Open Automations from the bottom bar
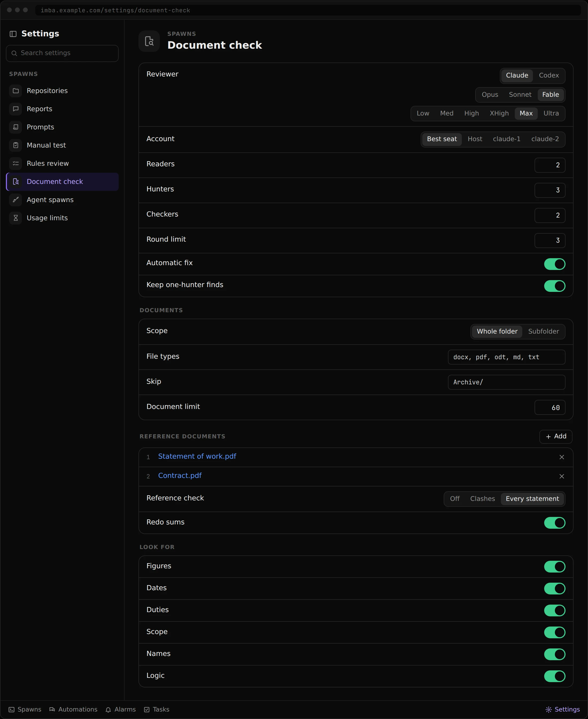Image resolution: width=588 pixels, height=719 pixels. click(73, 710)
